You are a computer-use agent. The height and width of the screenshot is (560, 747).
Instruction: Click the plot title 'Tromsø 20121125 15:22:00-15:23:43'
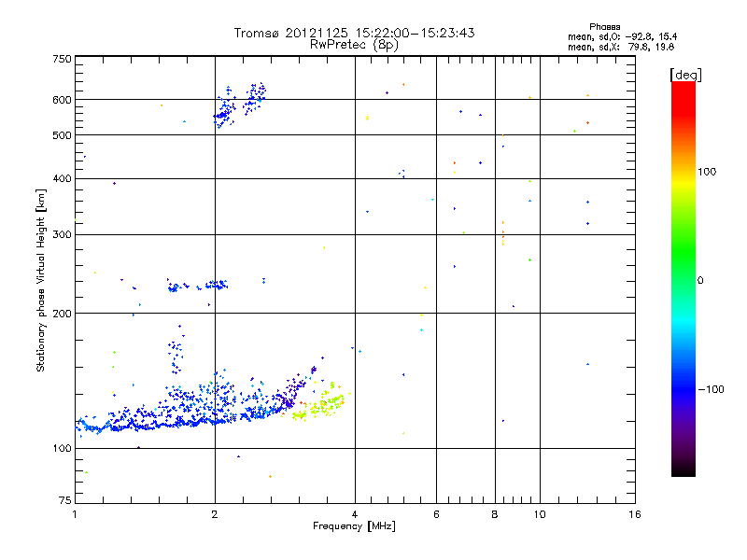pyautogui.click(x=354, y=33)
